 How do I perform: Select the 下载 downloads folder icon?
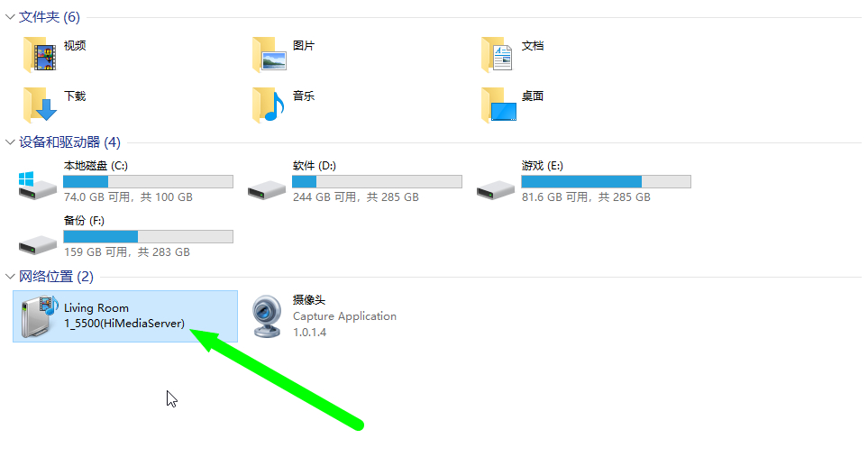40,105
